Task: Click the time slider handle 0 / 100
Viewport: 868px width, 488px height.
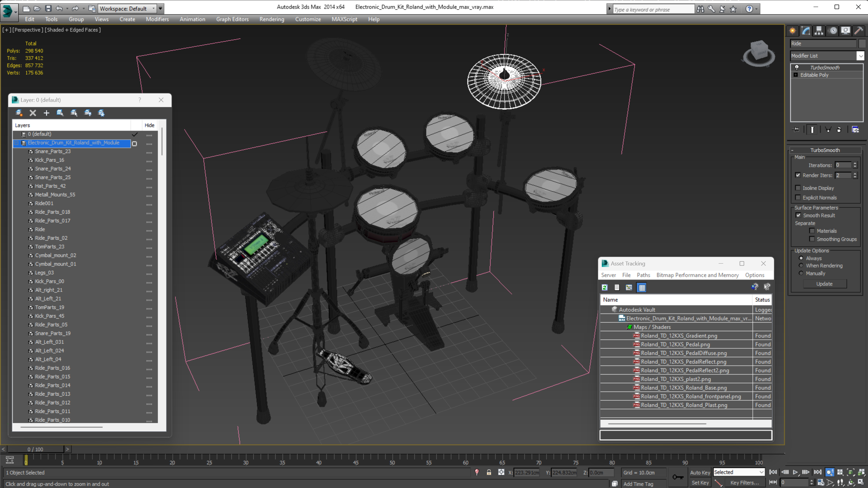Action: [35, 449]
